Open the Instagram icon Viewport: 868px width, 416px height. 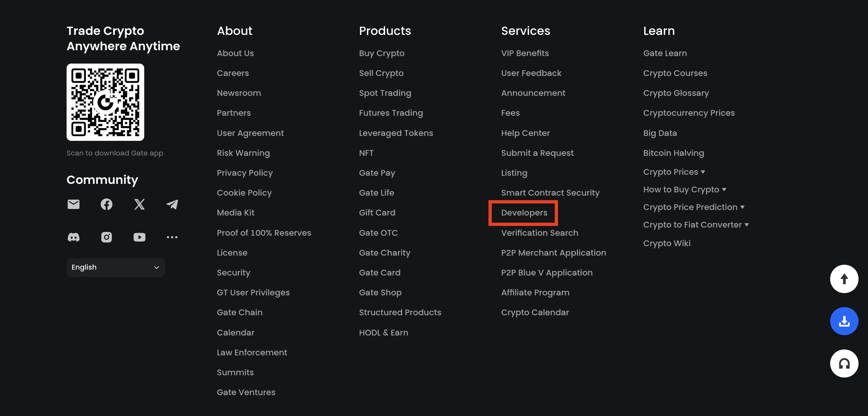click(106, 237)
